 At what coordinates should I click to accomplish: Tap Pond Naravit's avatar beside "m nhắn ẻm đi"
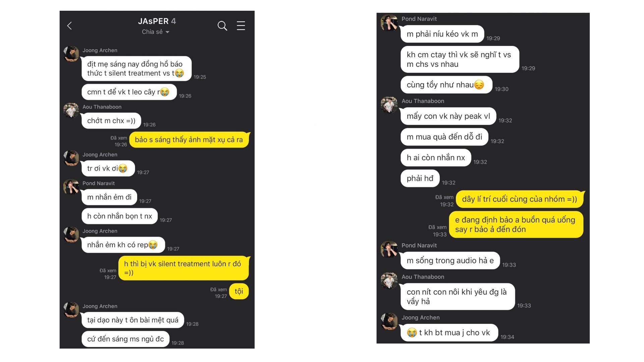tap(71, 187)
